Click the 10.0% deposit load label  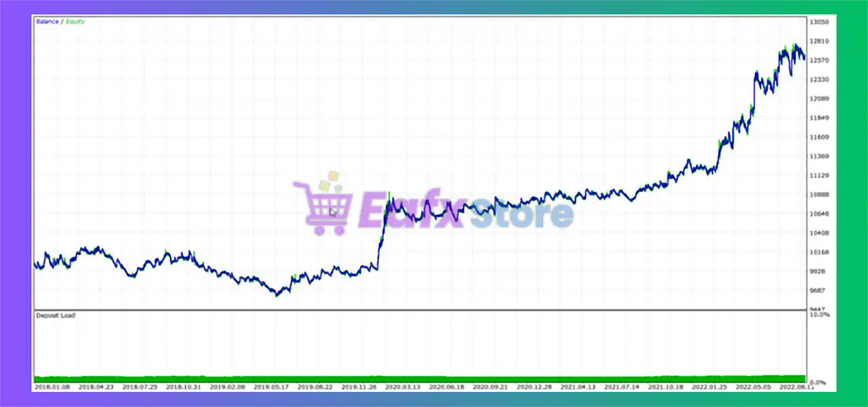click(x=820, y=315)
